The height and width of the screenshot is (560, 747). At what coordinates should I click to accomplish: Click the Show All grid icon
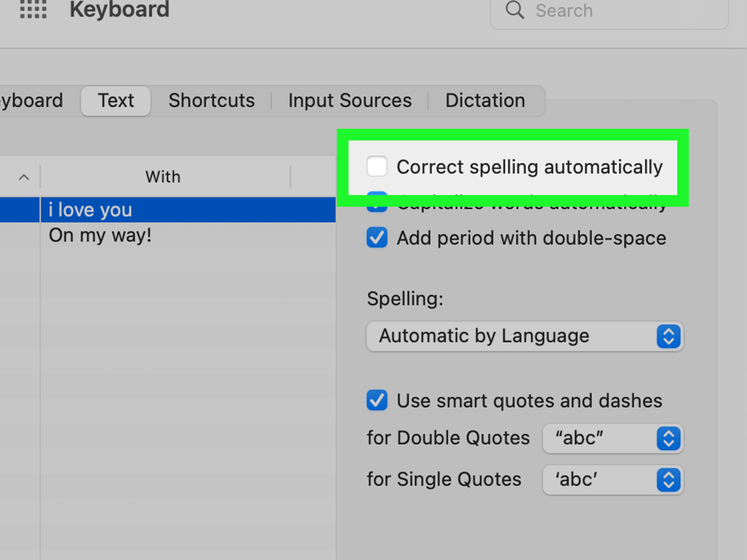click(x=33, y=9)
